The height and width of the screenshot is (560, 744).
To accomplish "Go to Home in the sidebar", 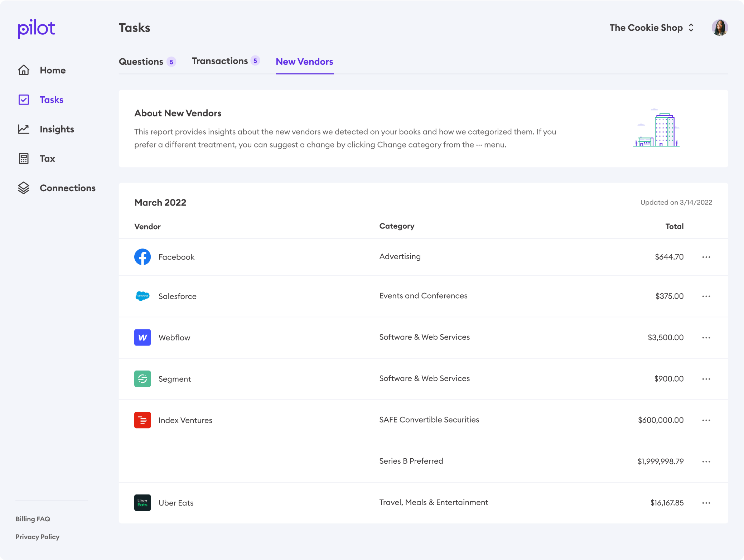I will pos(53,70).
